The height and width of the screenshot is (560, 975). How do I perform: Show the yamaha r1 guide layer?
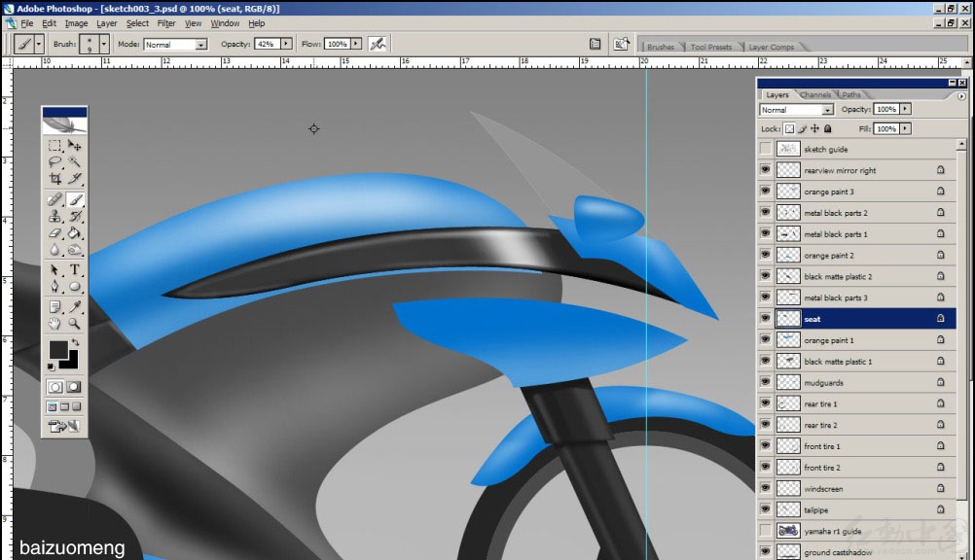pos(766,530)
